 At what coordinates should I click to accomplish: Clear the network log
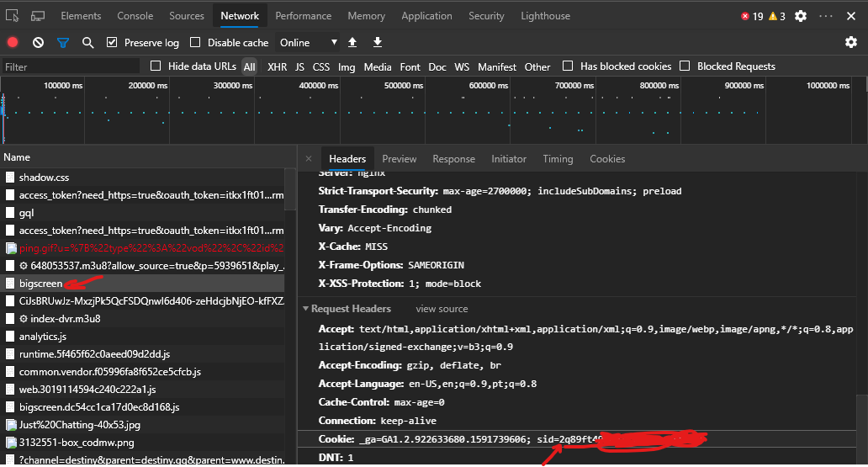[38, 43]
